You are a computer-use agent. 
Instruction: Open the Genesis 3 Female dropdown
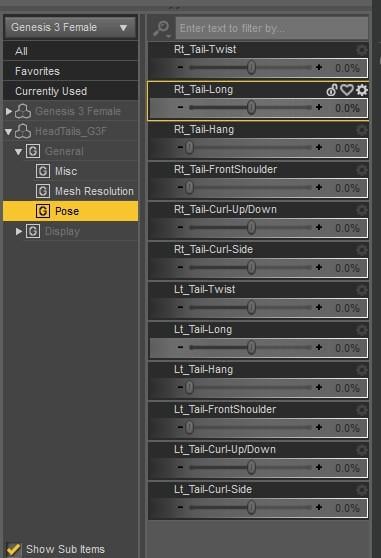click(x=70, y=27)
